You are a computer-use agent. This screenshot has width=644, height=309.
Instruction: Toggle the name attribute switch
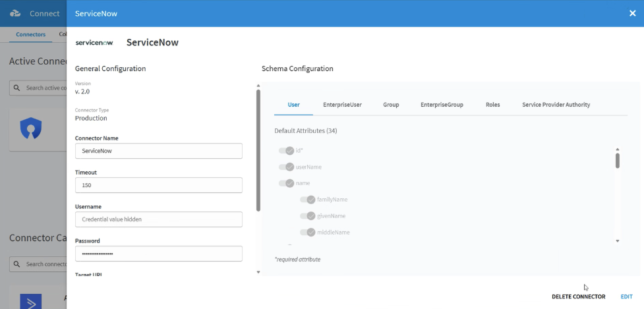[x=286, y=183]
